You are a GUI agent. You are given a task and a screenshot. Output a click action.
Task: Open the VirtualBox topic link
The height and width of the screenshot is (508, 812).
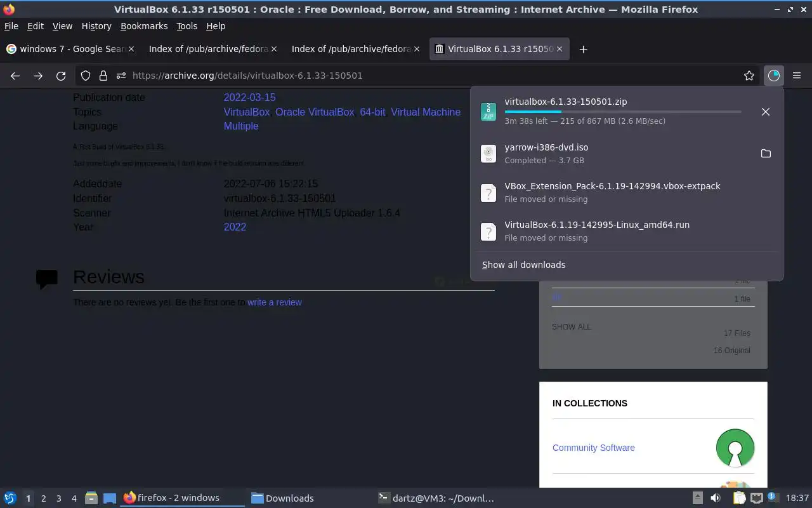(x=246, y=112)
